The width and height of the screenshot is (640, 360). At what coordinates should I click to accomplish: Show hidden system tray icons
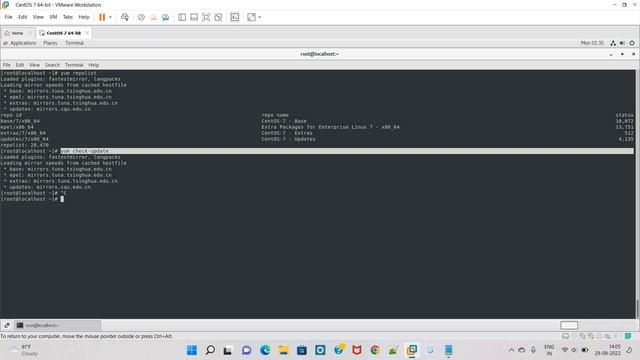click(x=511, y=350)
